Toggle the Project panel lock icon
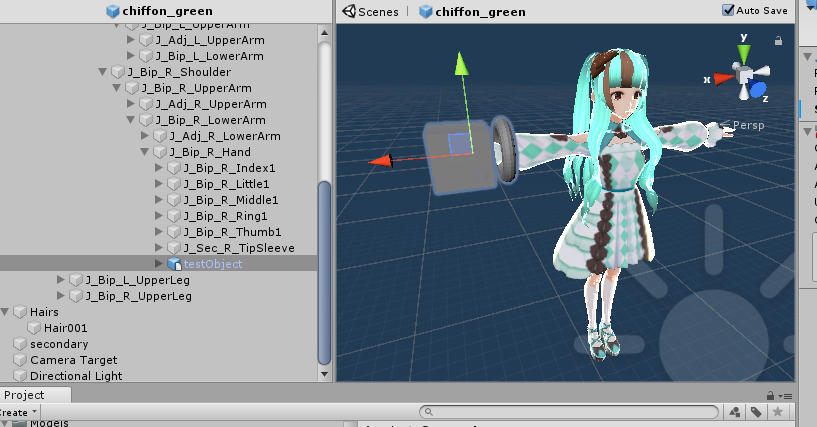Image resolution: width=817 pixels, height=427 pixels. pyautogui.click(x=770, y=396)
